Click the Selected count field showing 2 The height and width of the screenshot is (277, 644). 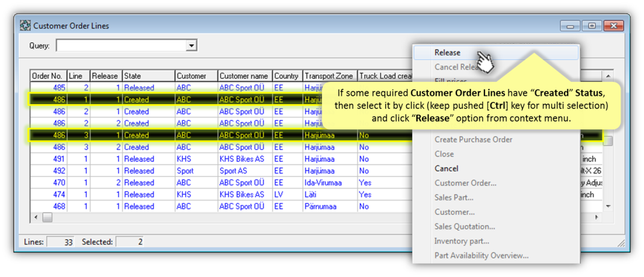(x=129, y=242)
